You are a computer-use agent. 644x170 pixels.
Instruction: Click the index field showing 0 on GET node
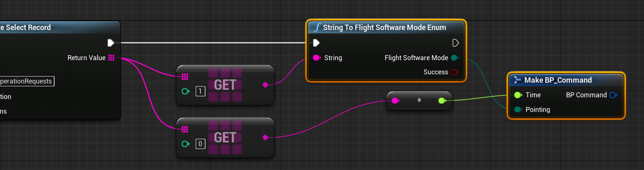coord(200,144)
